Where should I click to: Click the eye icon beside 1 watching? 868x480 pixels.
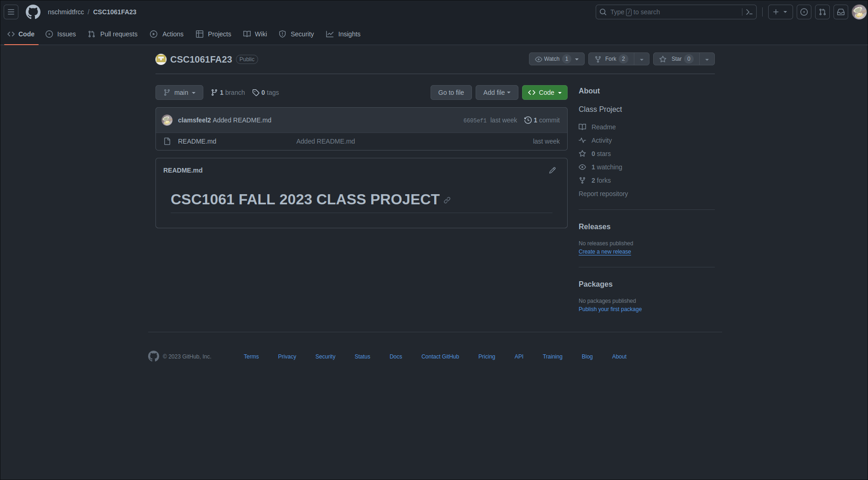click(x=582, y=167)
